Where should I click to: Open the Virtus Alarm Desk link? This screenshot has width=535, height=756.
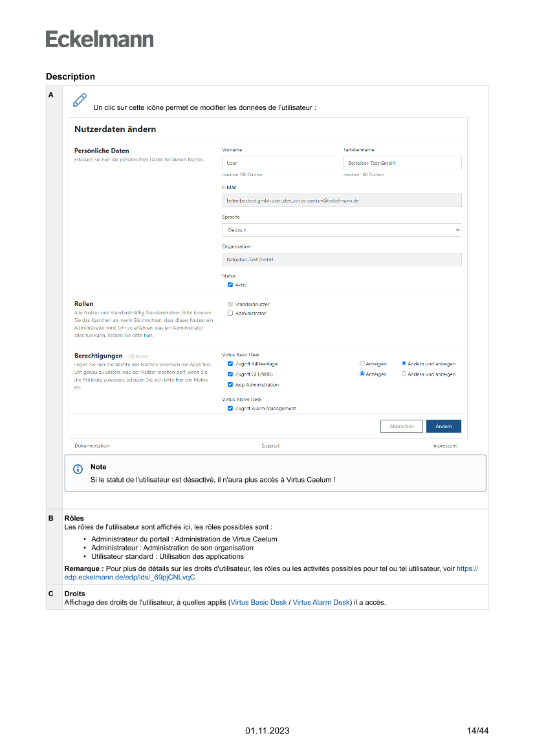(x=321, y=602)
